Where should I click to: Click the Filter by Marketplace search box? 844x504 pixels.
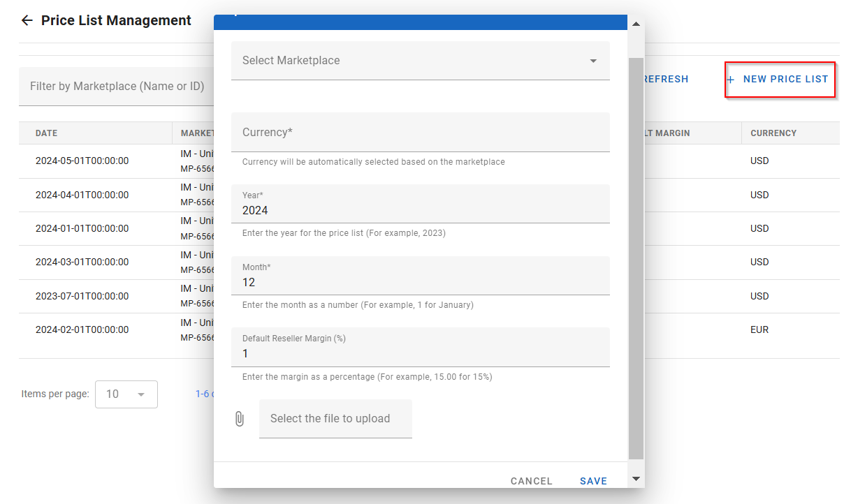click(117, 87)
